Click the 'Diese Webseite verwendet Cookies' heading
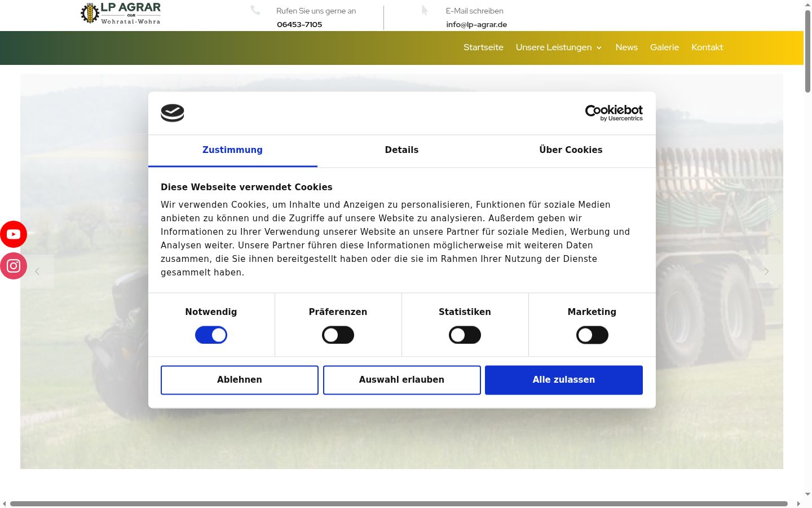812x508 pixels. tap(246, 187)
